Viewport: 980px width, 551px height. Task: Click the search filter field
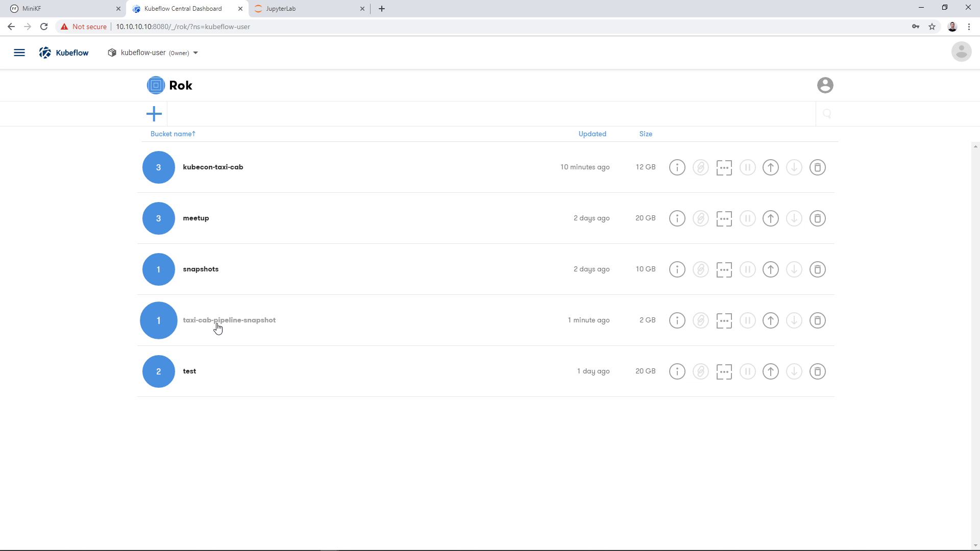491,114
